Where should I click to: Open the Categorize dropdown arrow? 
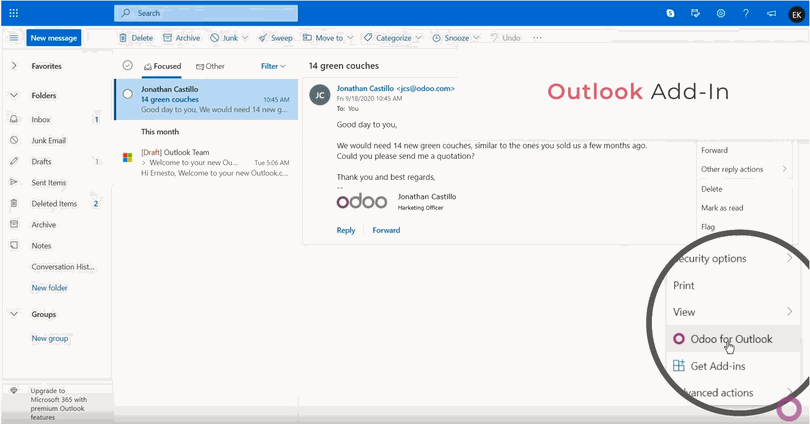[419, 38]
